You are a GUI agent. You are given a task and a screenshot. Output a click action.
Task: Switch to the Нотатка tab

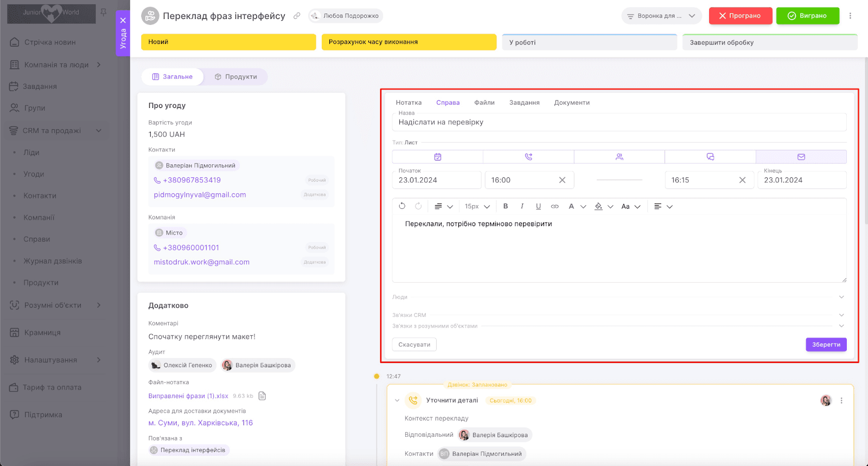(x=409, y=103)
